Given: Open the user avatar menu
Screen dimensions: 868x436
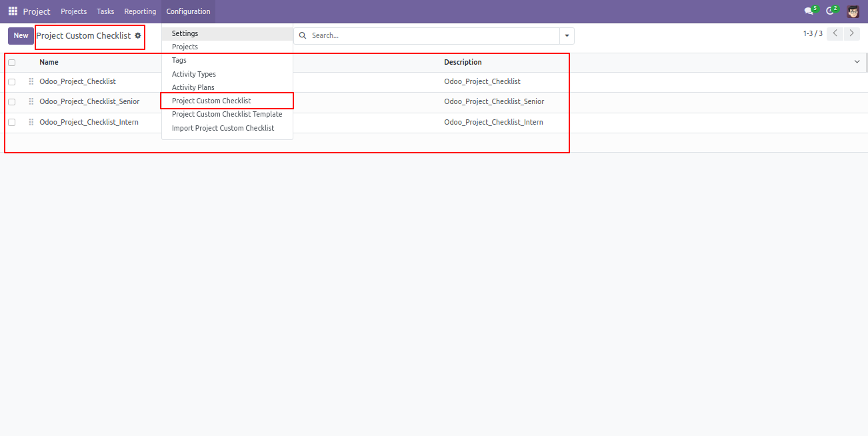Looking at the screenshot, I should pyautogui.click(x=853, y=11).
